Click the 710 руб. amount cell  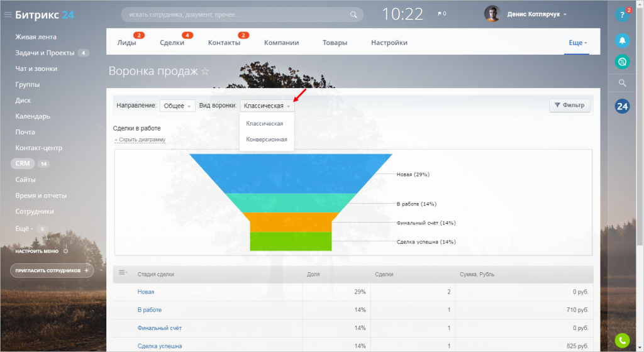577,310
